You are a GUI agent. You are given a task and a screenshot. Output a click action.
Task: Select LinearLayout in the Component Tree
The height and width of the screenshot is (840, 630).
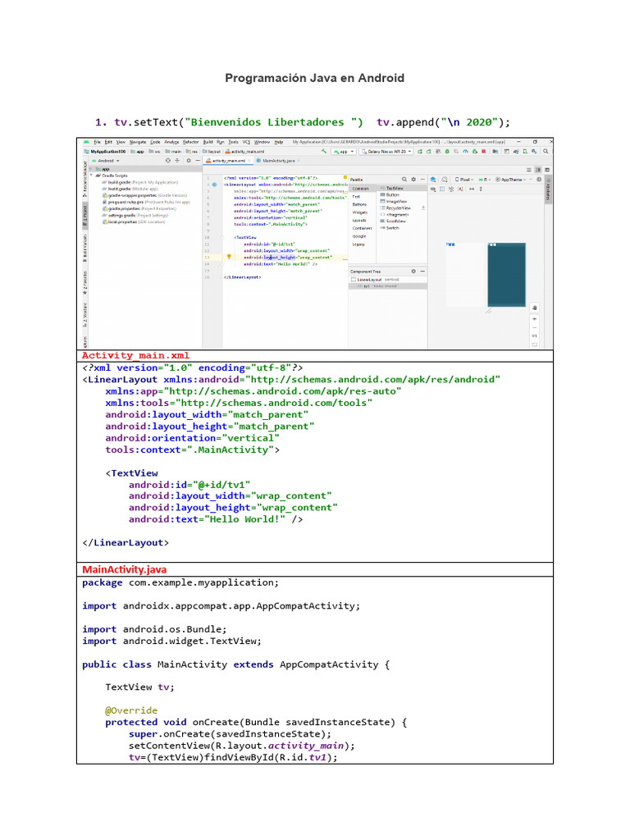pyautogui.click(x=369, y=280)
